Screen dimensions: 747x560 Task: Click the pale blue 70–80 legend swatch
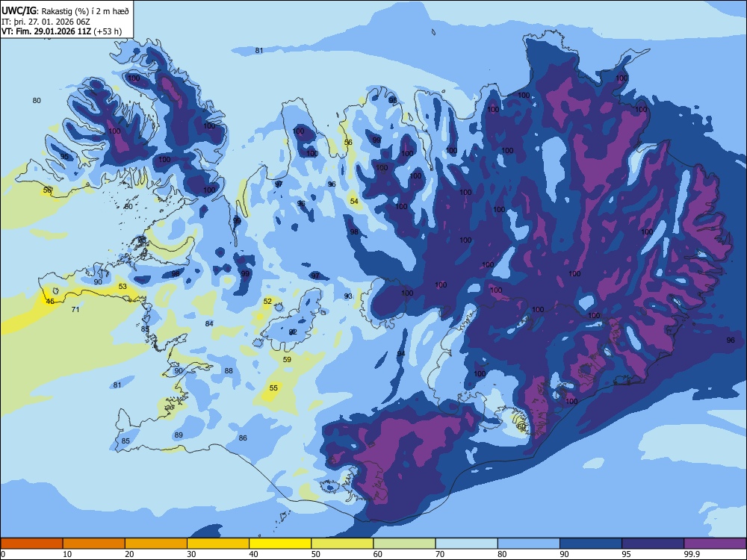[x=466, y=544]
